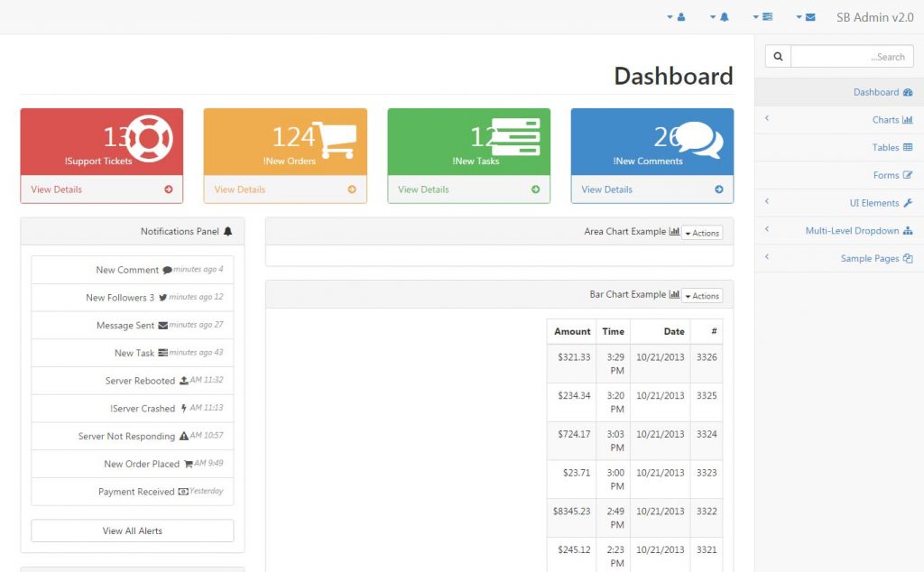This screenshot has width=924, height=572.
Task: Select UI Elements in the sidebar
Action: tap(839, 203)
